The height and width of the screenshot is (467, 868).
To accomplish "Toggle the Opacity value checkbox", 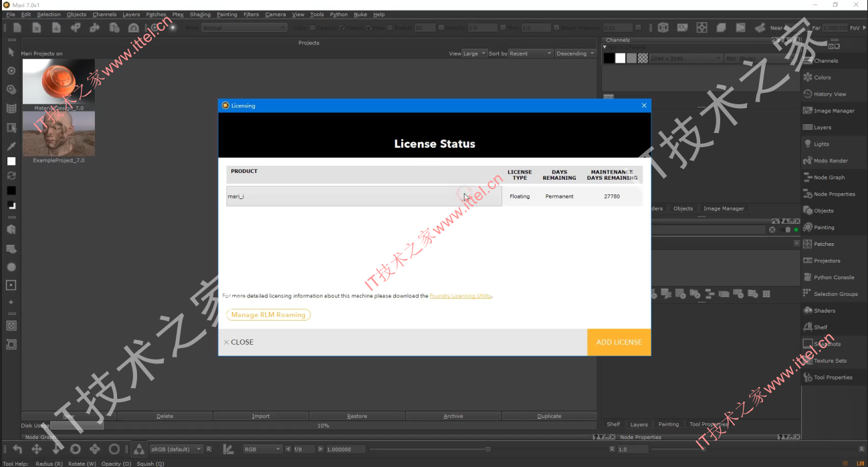I will 441,27.
